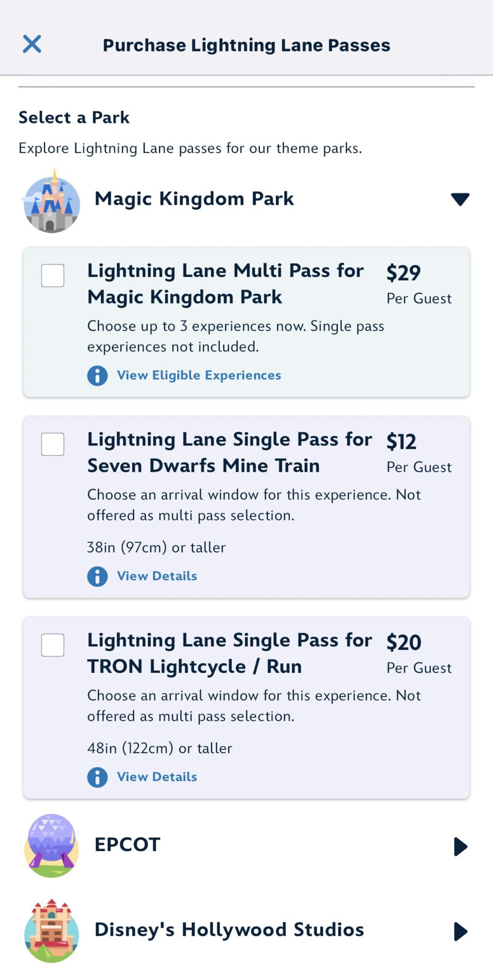
Task: Tap the Hollywood Studios tower icon
Action: click(51, 931)
